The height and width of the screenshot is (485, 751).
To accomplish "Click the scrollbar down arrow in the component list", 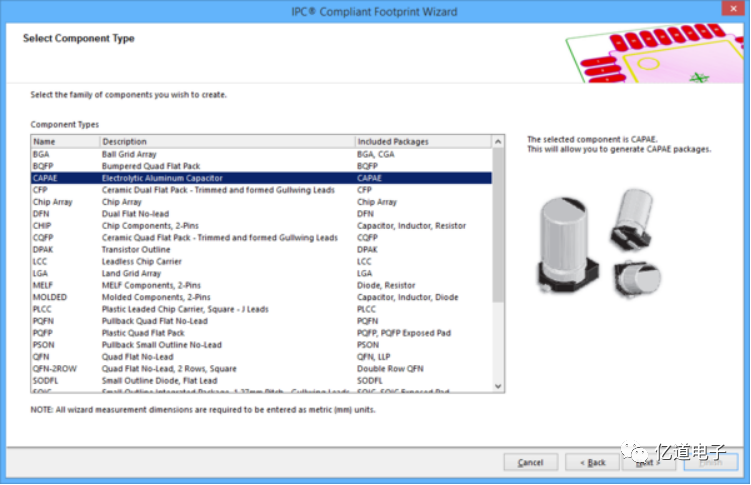I will click(x=499, y=386).
